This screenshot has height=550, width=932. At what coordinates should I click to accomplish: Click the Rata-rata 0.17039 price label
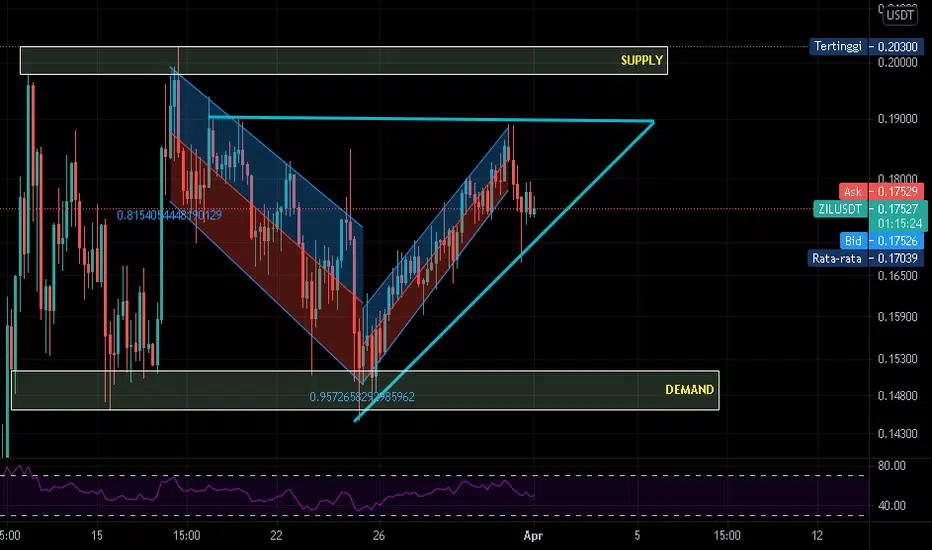[866, 258]
